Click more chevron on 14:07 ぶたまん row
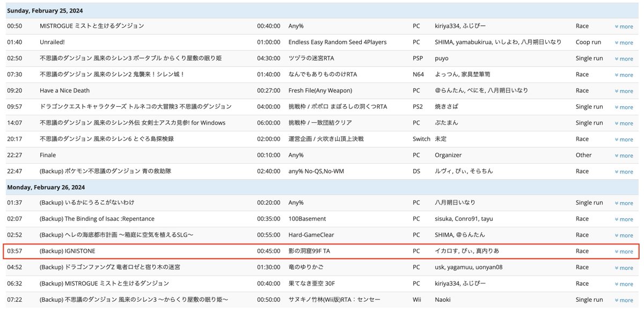The height and width of the screenshot is (312, 644). tap(624, 123)
